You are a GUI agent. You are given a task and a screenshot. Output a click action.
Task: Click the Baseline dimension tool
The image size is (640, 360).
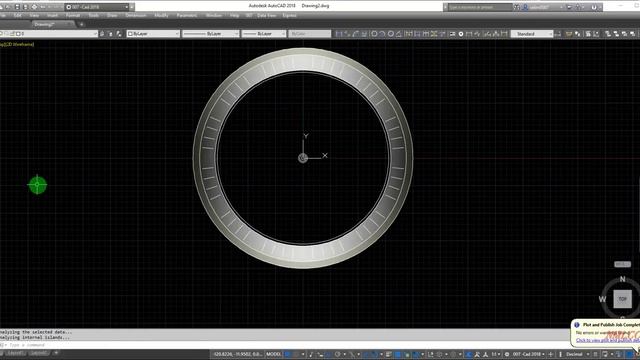tap(417, 34)
